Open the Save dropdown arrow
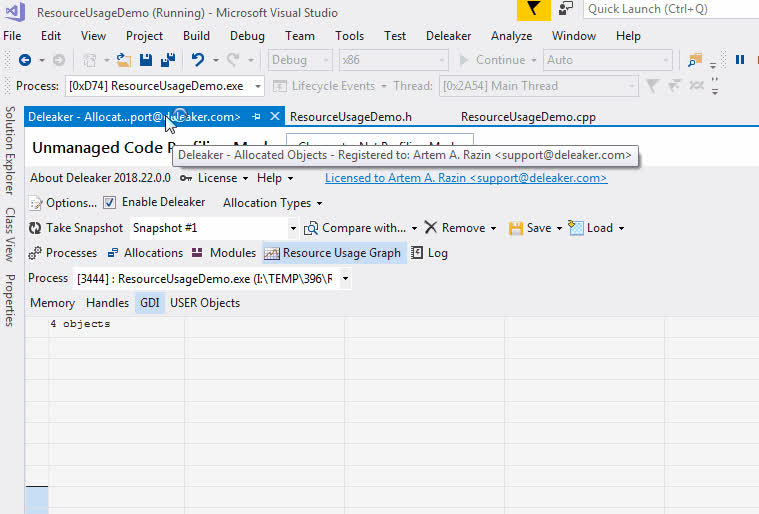This screenshot has width=759, height=514. point(559,228)
